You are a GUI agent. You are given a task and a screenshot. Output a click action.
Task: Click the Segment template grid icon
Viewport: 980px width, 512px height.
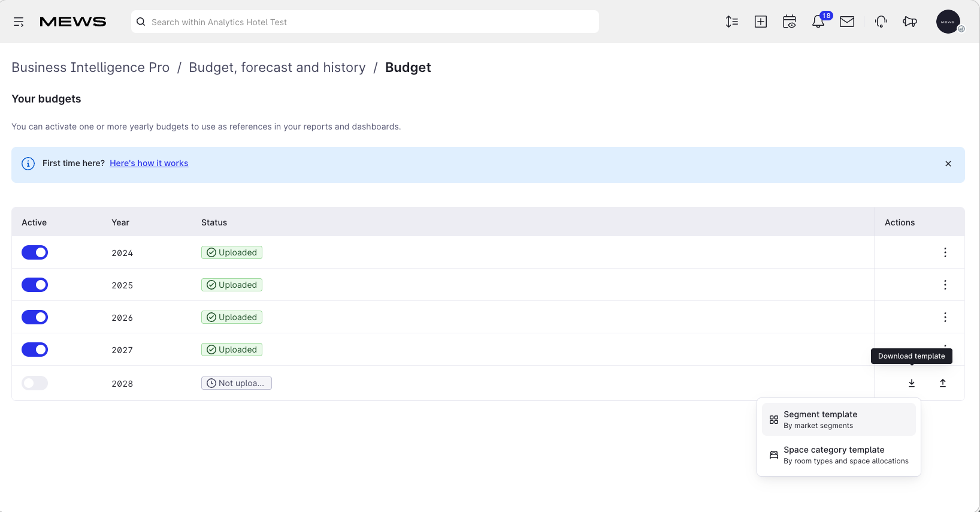(x=774, y=420)
